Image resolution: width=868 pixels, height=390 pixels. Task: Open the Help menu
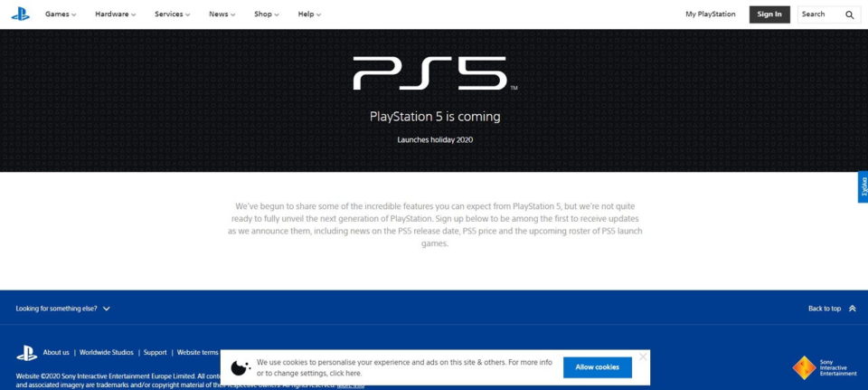(309, 14)
